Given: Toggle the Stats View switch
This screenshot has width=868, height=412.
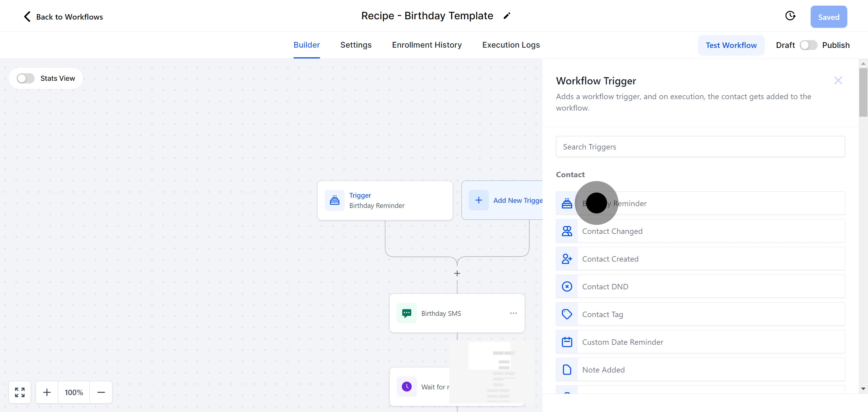Looking at the screenshot, I should coord(26,78).
